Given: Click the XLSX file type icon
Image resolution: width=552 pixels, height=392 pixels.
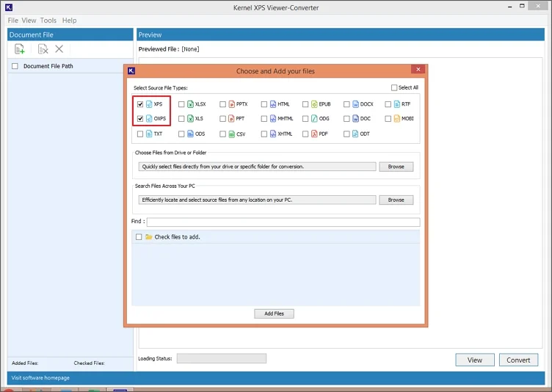Looking at the screenshot, I should [x=190, y=104].
